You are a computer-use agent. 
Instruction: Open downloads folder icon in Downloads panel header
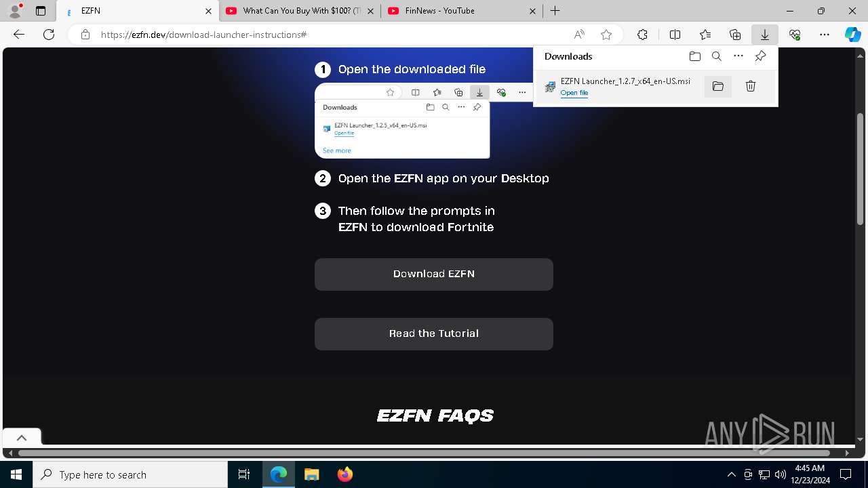pos(694,56)
